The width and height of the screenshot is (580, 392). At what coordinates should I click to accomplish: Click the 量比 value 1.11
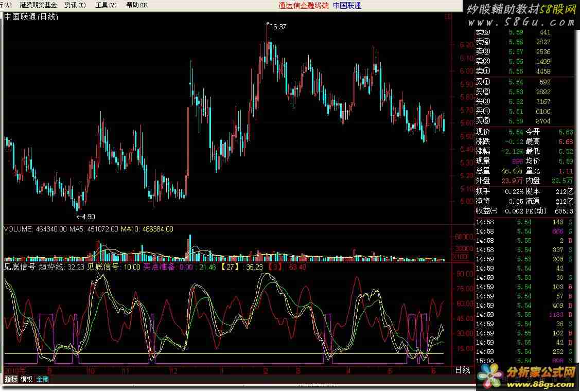(x=566, y=171)
